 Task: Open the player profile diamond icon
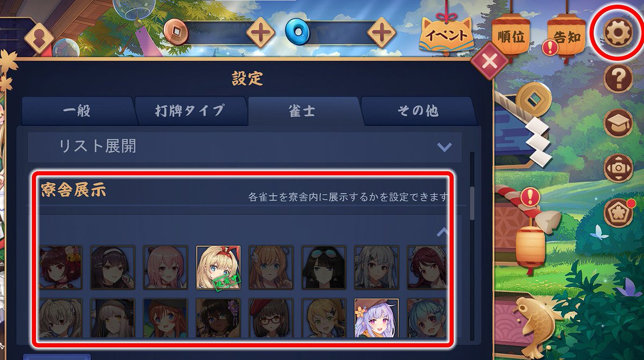click(39, 38)
